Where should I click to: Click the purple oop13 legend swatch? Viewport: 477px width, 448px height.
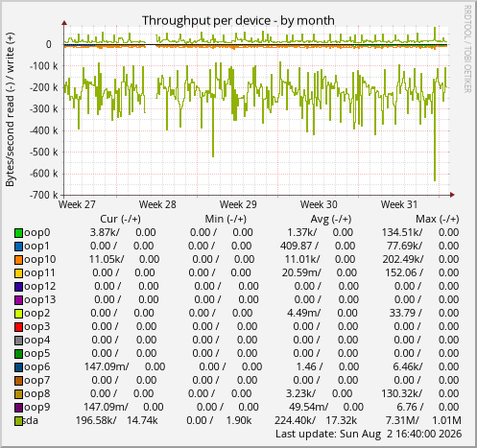[x=19, y=300]
